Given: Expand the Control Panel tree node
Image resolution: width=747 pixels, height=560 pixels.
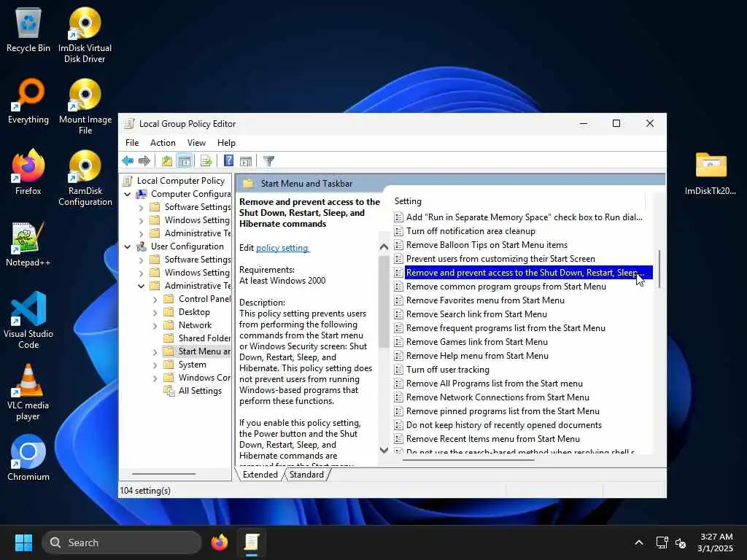Looking at the screenshot, I should coord(155,300).
